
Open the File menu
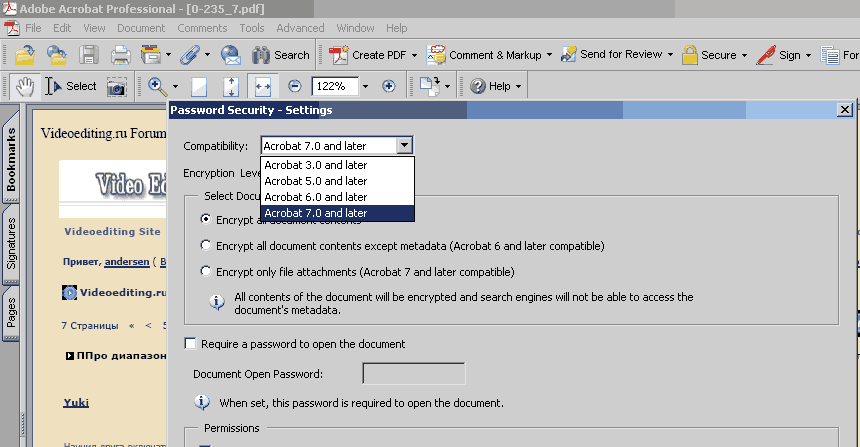pyautogui.click(x=33, y=28)
